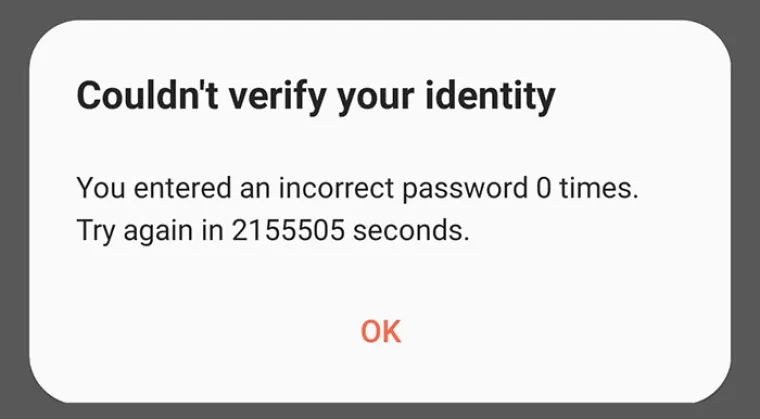Tap the OK button
The image size is (760, 419).
coord(381,332)
